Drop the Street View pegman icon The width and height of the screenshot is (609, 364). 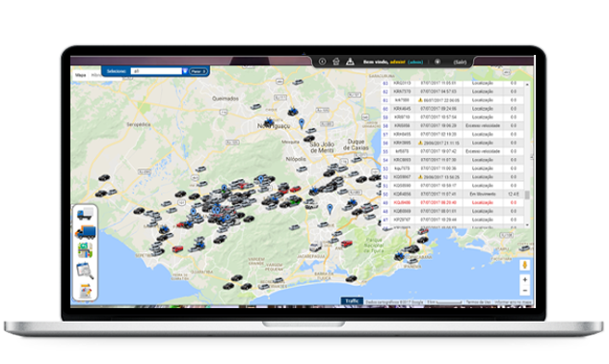[525, 265]
